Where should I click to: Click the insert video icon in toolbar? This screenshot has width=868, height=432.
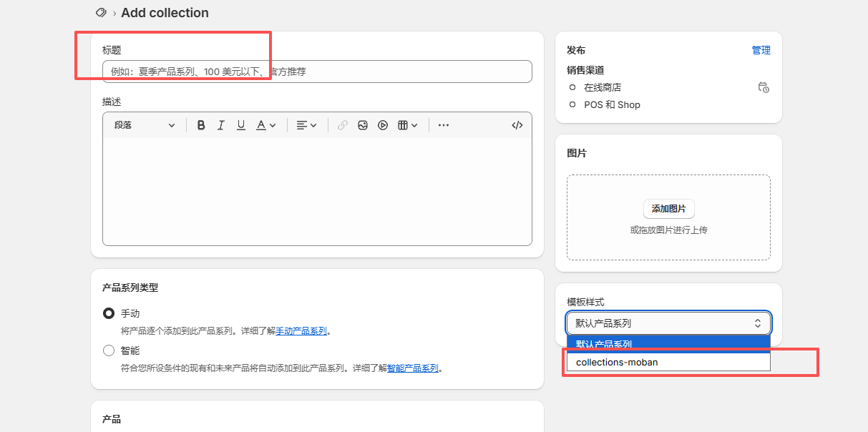(383, 125)
